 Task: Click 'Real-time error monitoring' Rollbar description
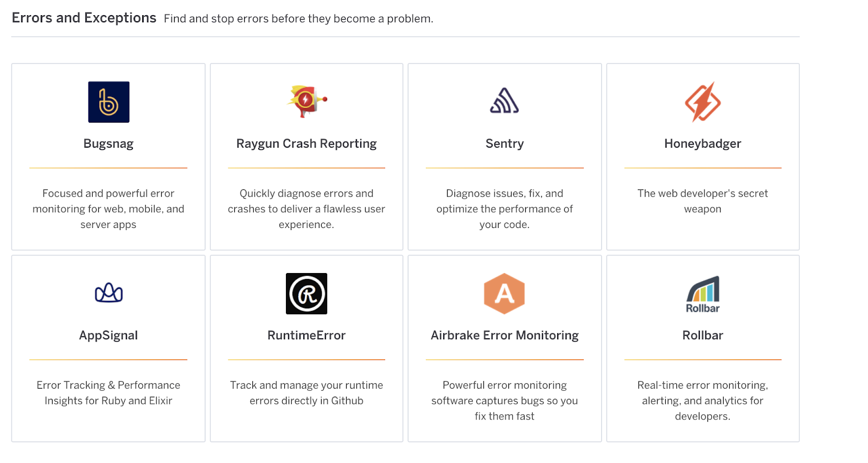(x=703, y=401)
